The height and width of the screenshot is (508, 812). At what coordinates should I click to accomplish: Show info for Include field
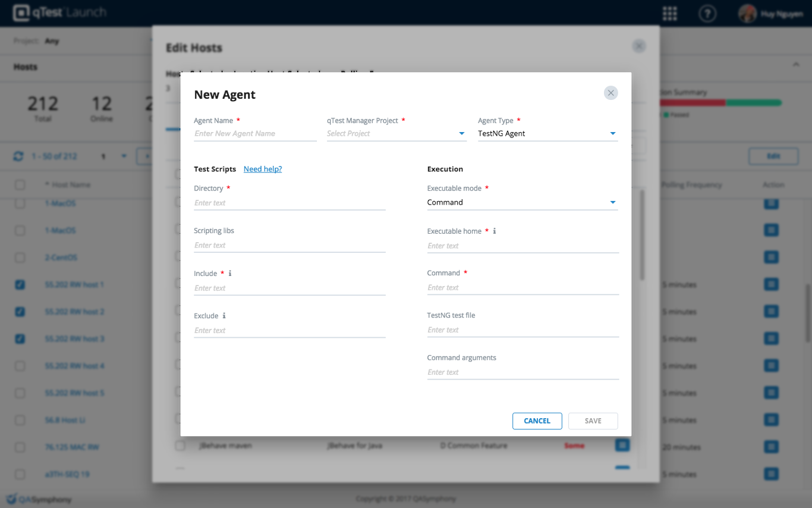click(230, 274)
